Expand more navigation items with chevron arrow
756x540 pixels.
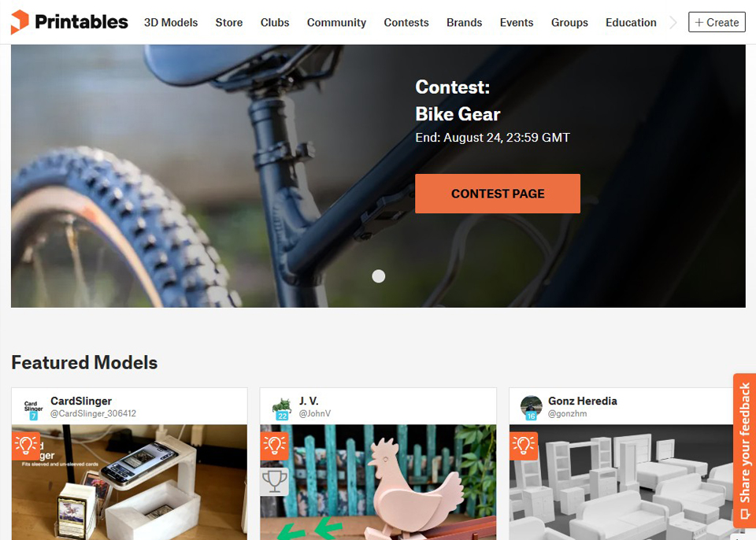673,22
